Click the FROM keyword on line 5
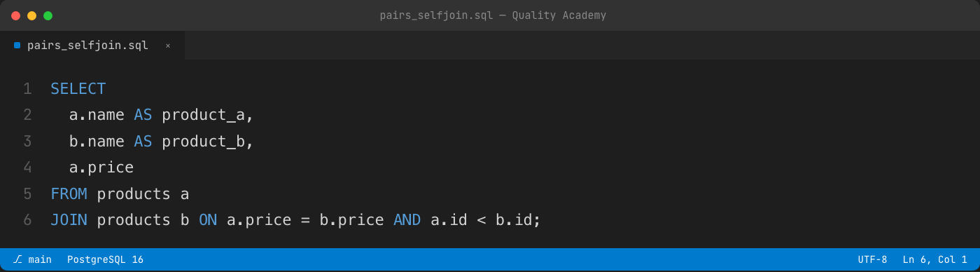Screen dimensions: 980x272 [69, 194]
